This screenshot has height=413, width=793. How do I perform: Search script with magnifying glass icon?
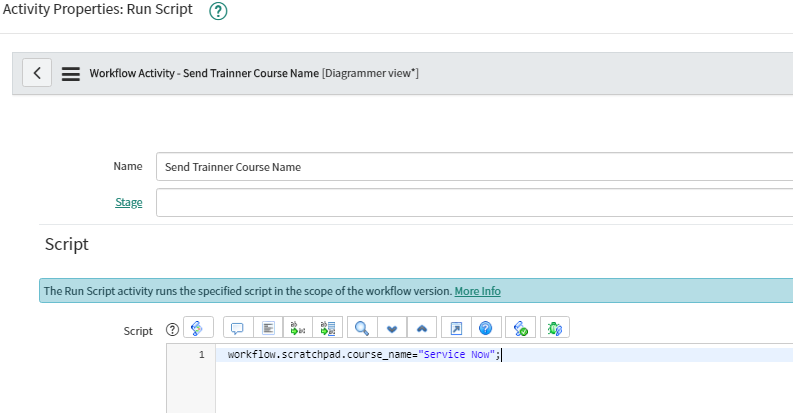[x=362, y=328]
